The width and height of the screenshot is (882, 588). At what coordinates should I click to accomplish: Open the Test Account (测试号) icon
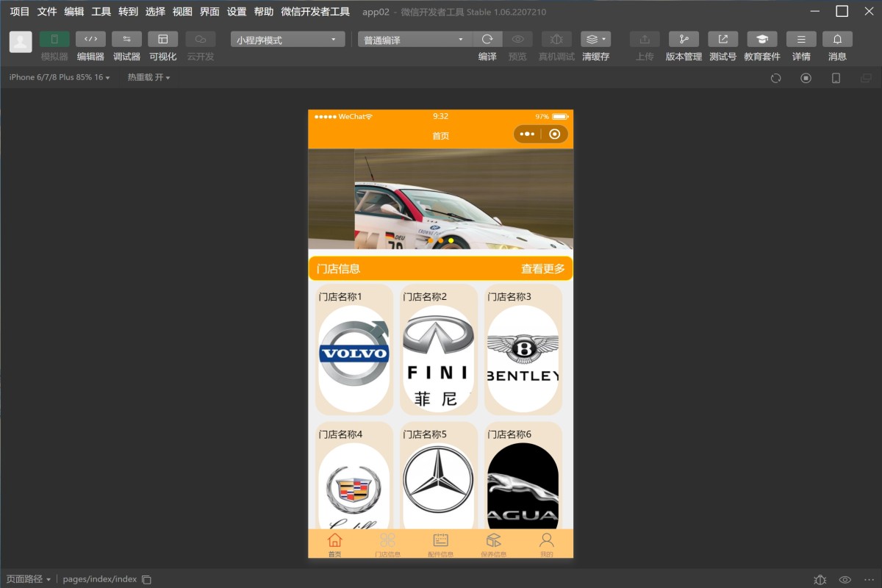coord(723,39)
